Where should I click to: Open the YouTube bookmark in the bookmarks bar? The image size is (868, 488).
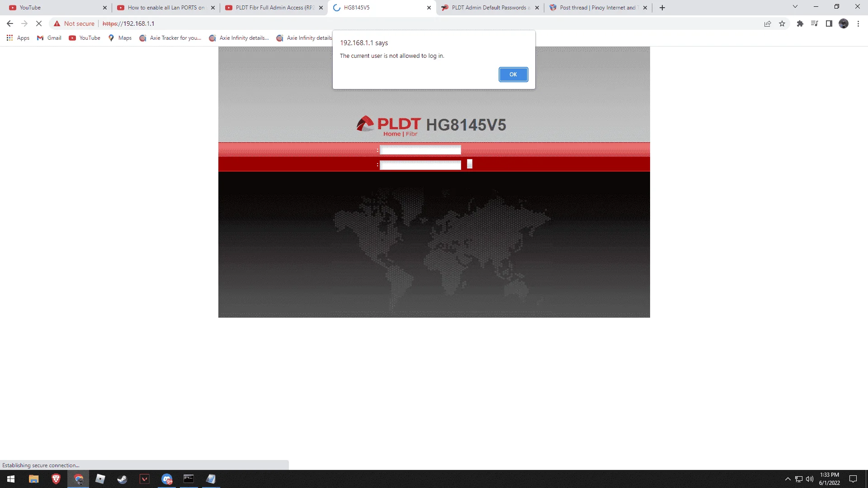click(x=85, y=38)
